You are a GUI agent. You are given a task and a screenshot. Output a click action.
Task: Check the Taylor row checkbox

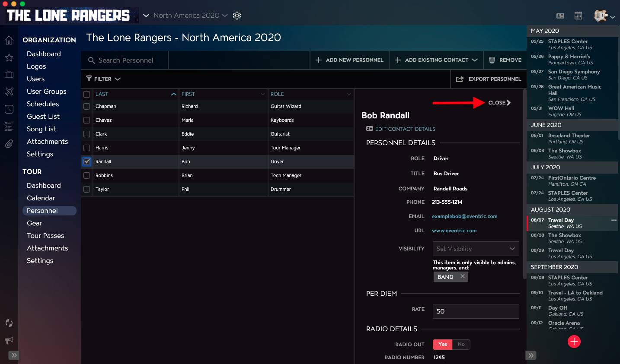pyautogui.click(x=87, y=189)
